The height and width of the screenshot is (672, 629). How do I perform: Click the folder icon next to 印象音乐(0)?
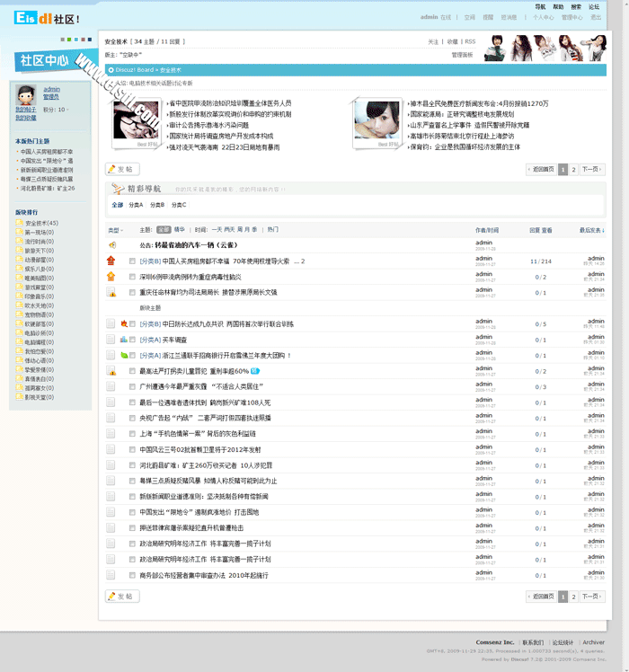coord(19,296)
